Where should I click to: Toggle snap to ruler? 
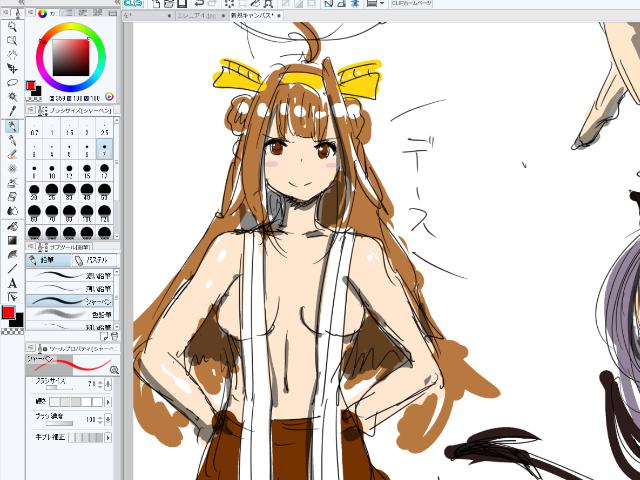tap(328, 4)
